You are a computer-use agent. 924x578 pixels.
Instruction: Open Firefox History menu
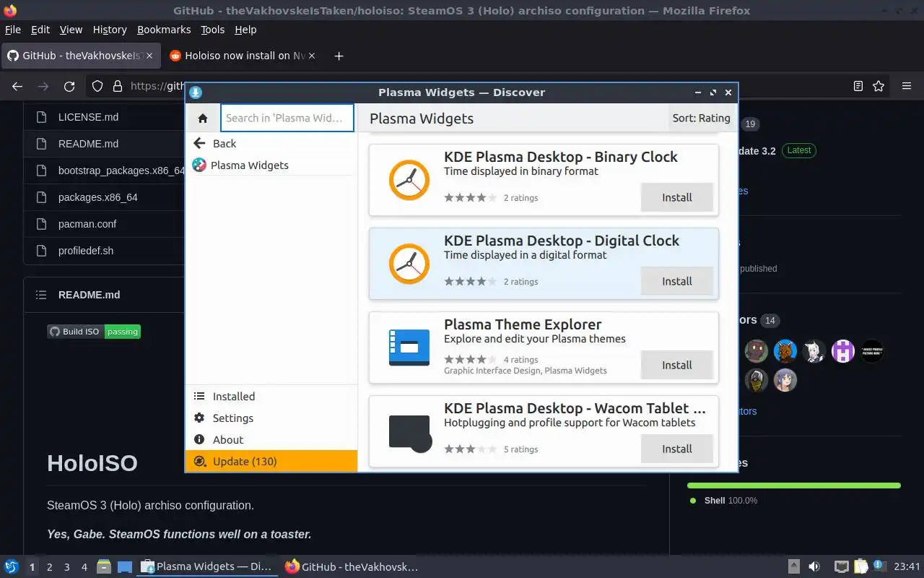point(110,30)
